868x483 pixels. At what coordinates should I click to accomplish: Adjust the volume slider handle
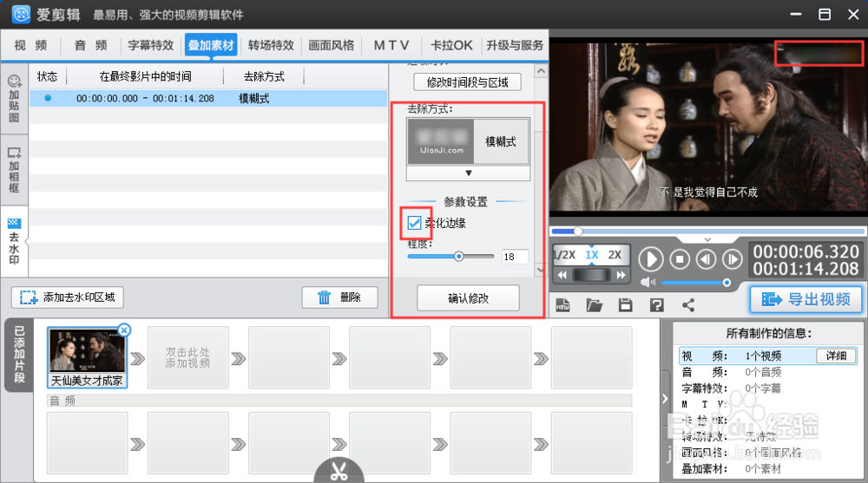727,283
